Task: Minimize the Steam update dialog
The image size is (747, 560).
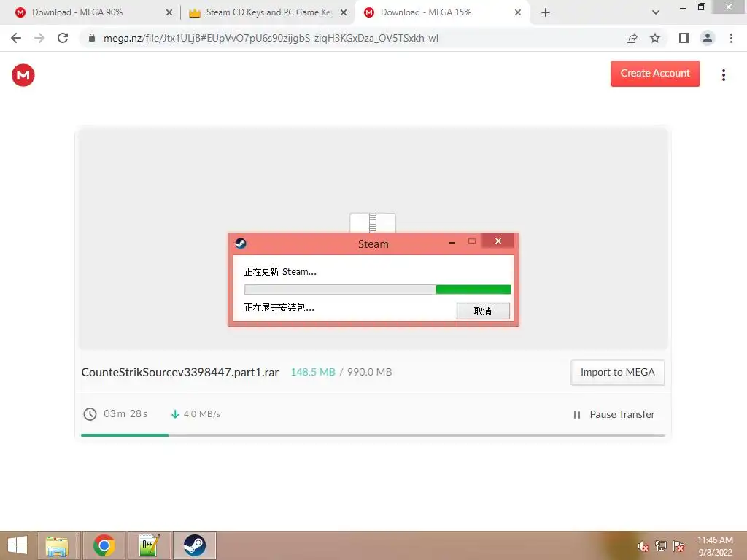Action: tap(452, 242)
